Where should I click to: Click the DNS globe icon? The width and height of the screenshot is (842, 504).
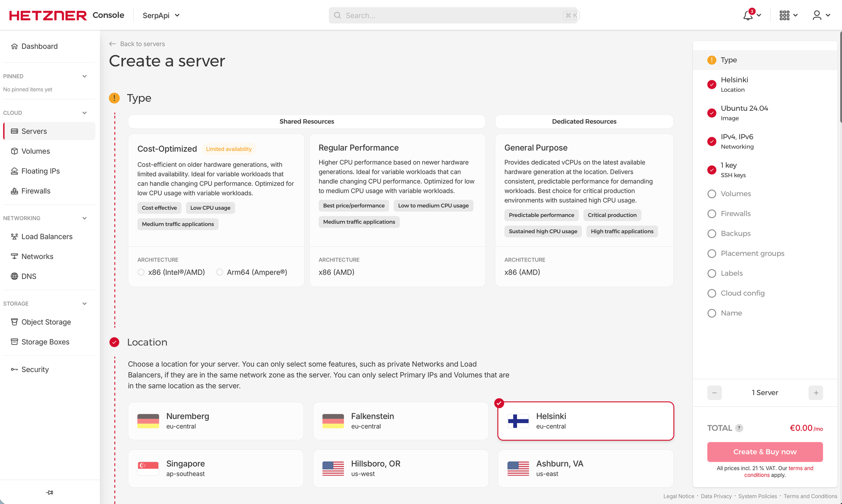14,276
